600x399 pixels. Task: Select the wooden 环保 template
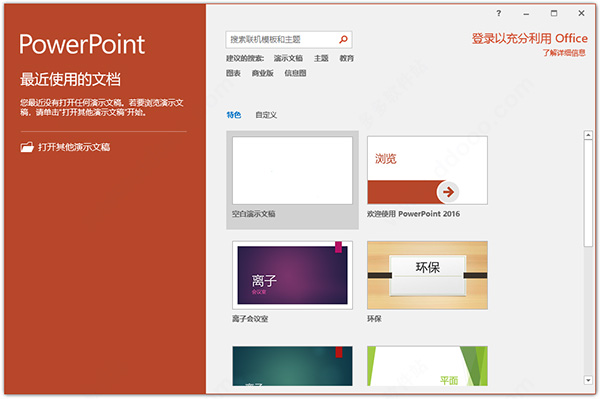(x=427, y=275)
